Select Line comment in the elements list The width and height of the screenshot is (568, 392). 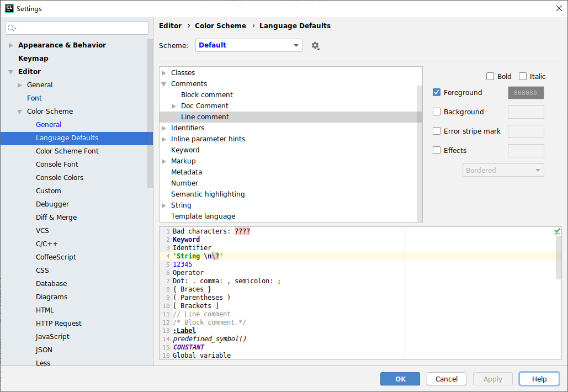205,116
